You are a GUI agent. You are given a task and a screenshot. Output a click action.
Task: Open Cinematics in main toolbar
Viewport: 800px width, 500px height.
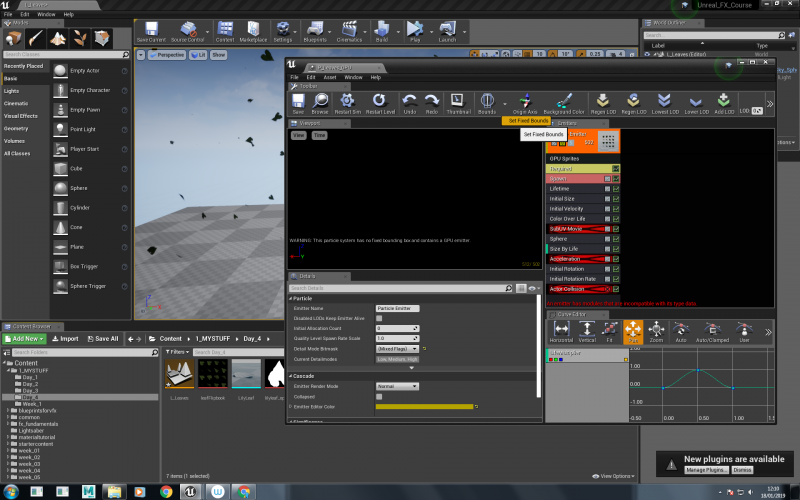(x=349, y=32)
